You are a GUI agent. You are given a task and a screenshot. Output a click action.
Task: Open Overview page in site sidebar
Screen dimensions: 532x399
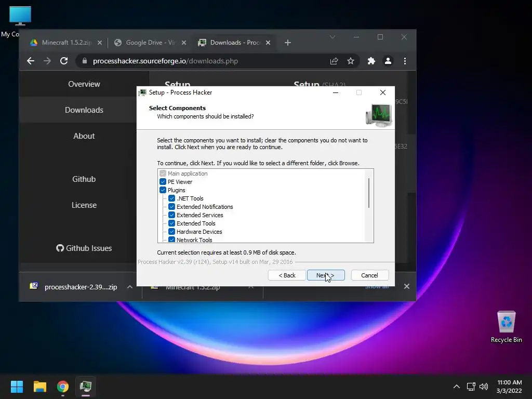pos(84,84)
